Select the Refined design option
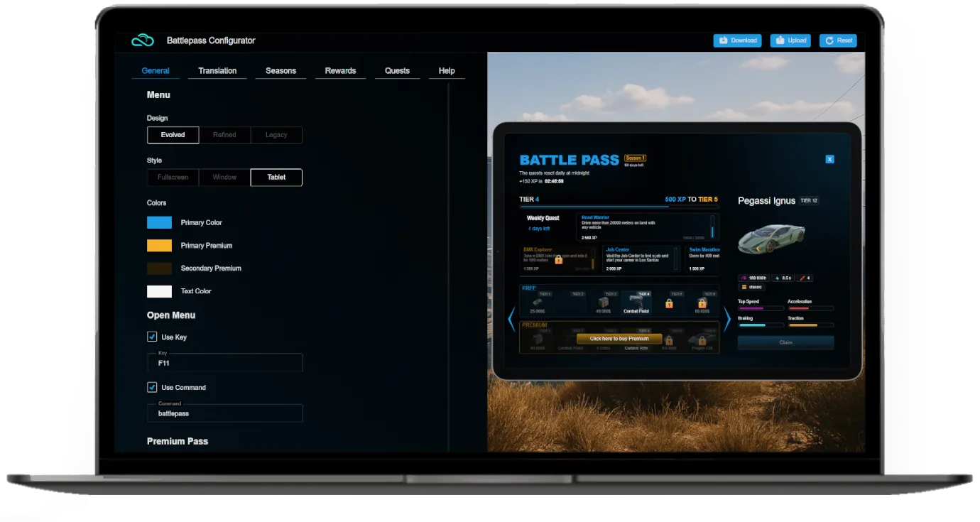 pos(224,135)
